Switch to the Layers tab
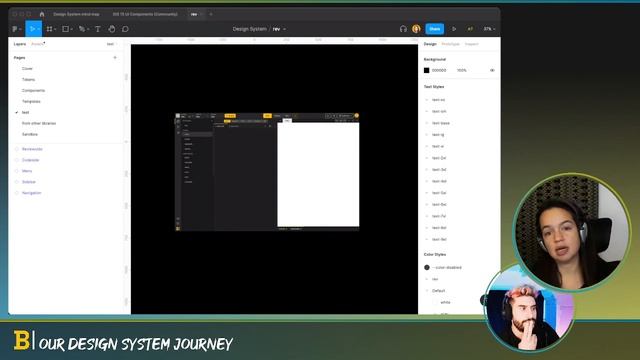 point(20,44)
